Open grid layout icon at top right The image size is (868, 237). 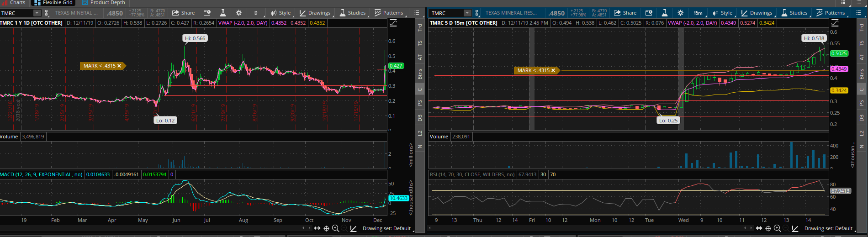843,3
